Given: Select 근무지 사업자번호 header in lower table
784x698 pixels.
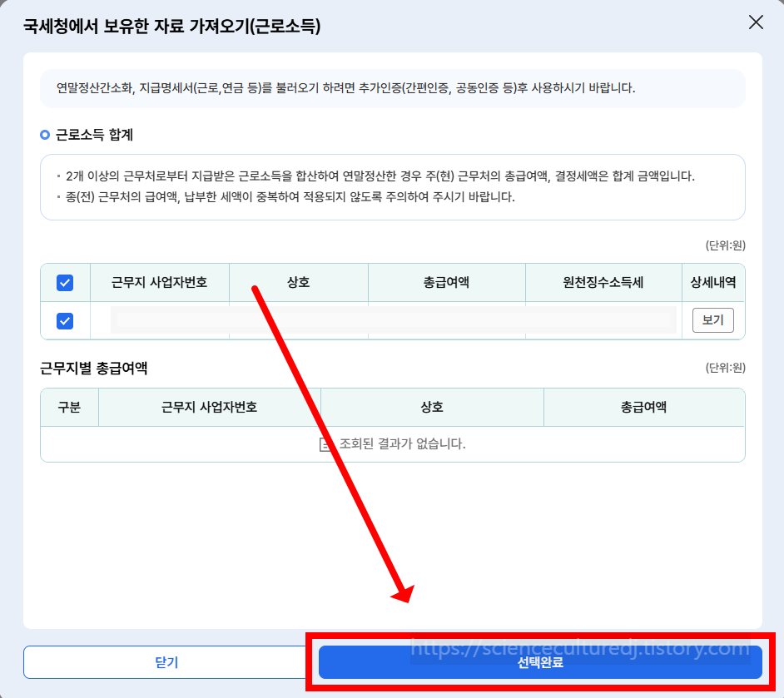Looking at the screenshot, I should coord(210,407).
